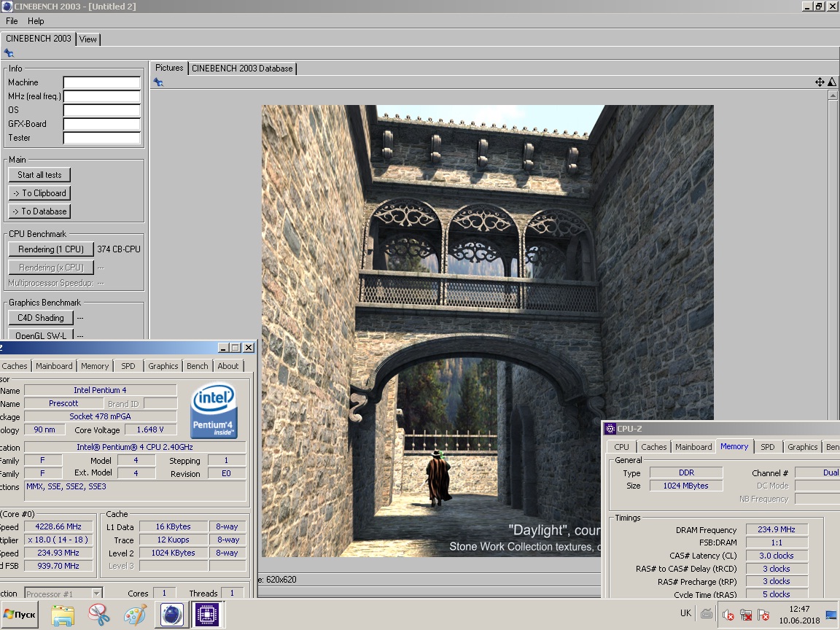
Task: Open Mainboard tab in left CPU-Z window
Action: 54,366
